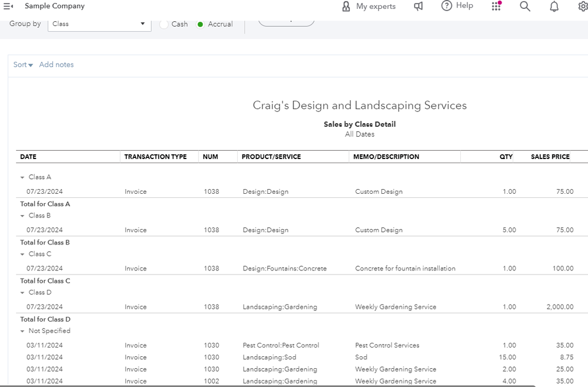Open the Group by Class dropdown

tap(99, 24)
